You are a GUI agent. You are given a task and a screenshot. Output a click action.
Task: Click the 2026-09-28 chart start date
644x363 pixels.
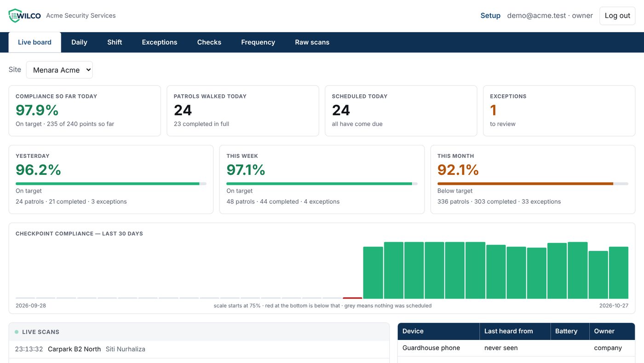(x=31, y=305)
